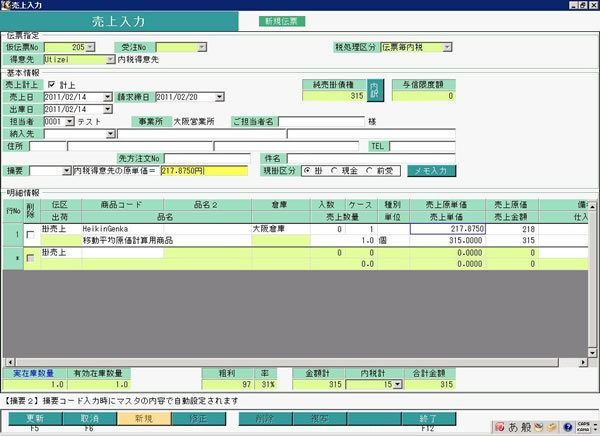Open the 摘要 code dropdown

coord(67,171)
